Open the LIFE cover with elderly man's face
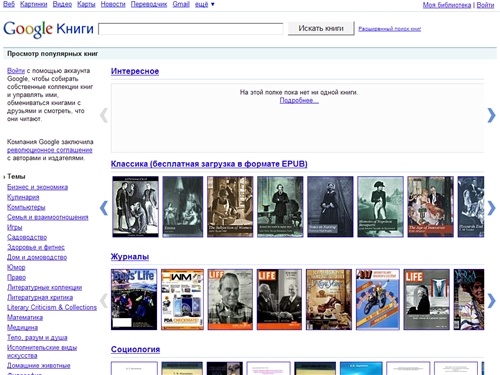The width and height of the screenshot is (500, 375). (x=230, y=299)
